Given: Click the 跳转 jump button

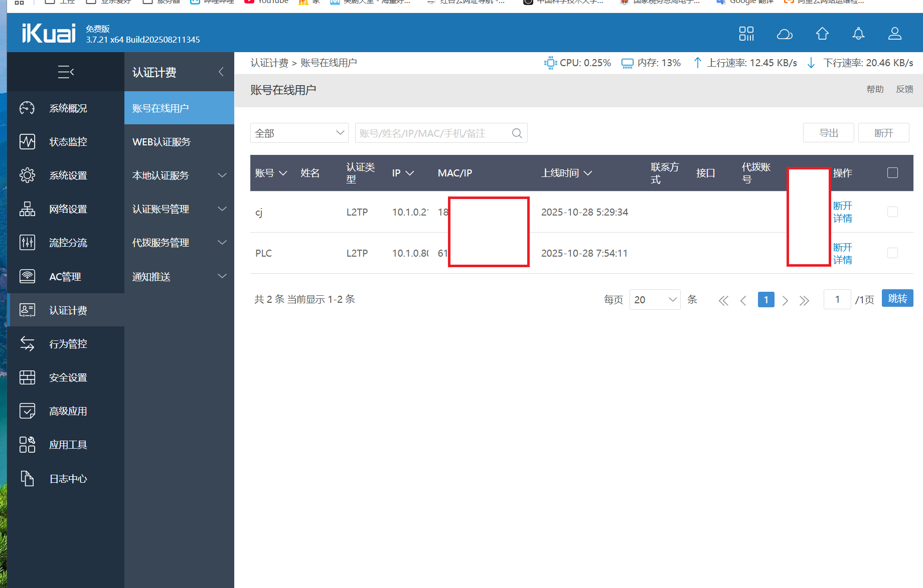Looking at the screenshot, I should click(897, 299).
